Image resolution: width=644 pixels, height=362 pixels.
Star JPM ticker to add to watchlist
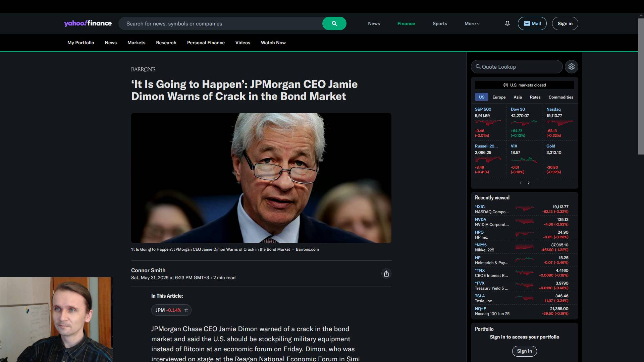coord(186,310)
